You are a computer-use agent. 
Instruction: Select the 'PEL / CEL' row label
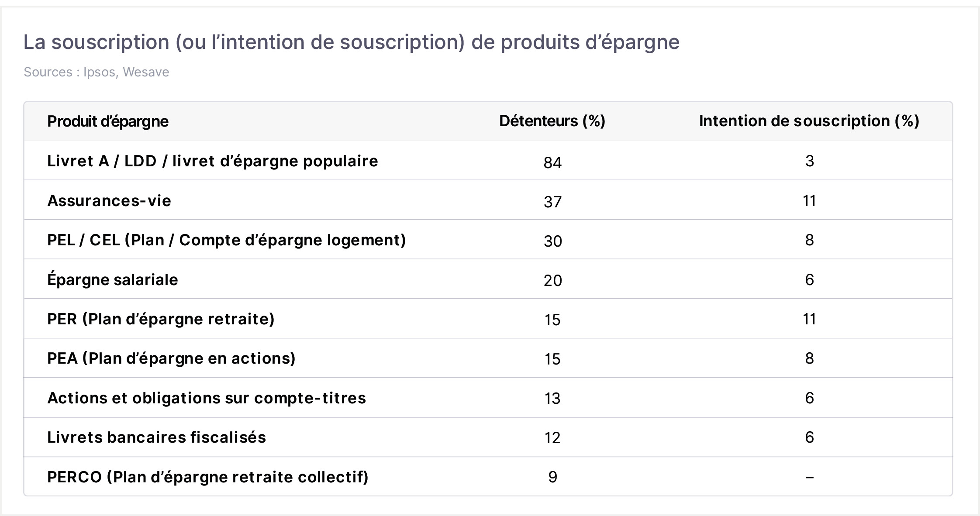[x=227, y=240]
